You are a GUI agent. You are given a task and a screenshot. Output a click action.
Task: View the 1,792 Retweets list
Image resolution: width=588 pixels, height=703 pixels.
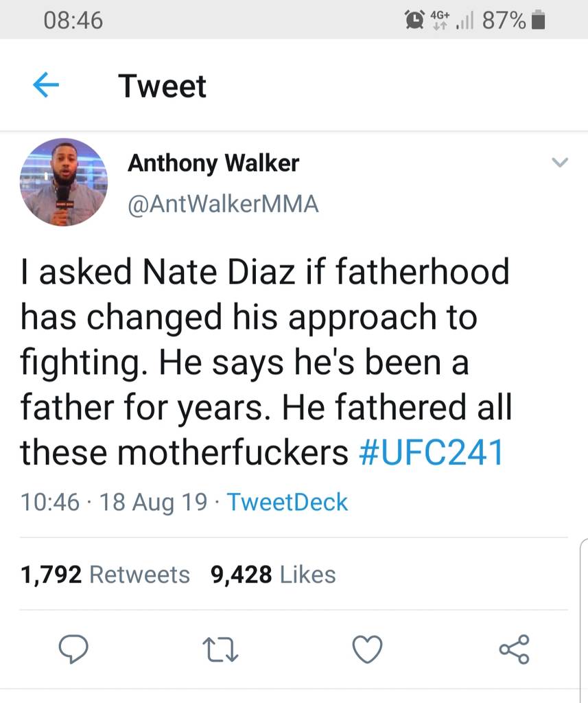(105, 574)
